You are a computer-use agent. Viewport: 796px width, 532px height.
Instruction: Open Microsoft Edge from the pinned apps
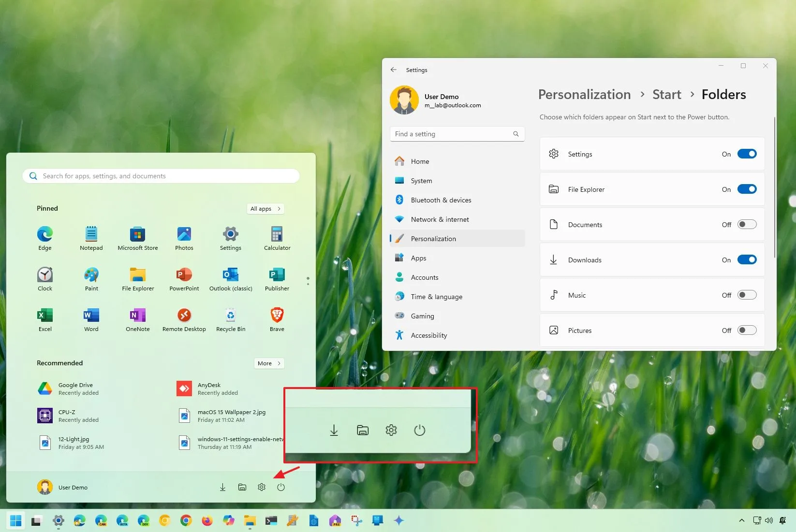point(44,237)
